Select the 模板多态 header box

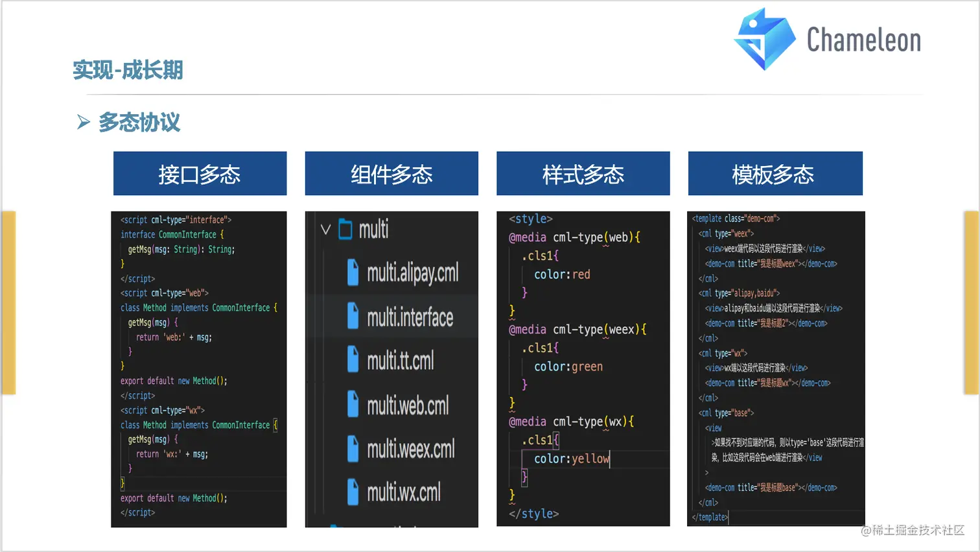click(775, 173)
